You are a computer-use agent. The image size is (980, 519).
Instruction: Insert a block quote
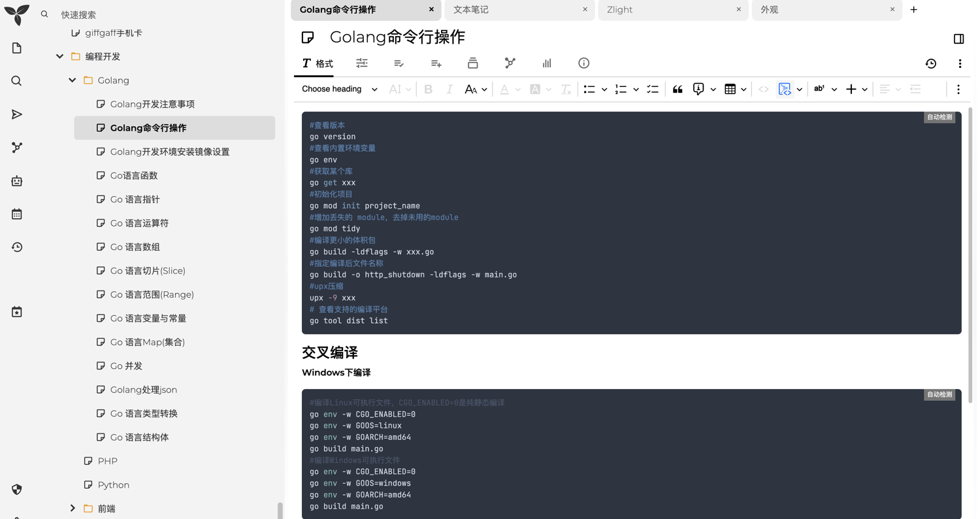tap(678, 89)
